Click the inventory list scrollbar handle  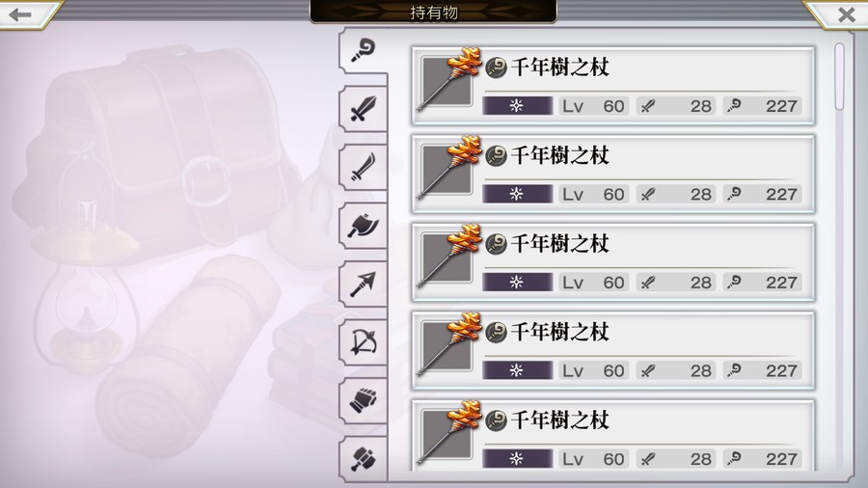pos(839,76)
